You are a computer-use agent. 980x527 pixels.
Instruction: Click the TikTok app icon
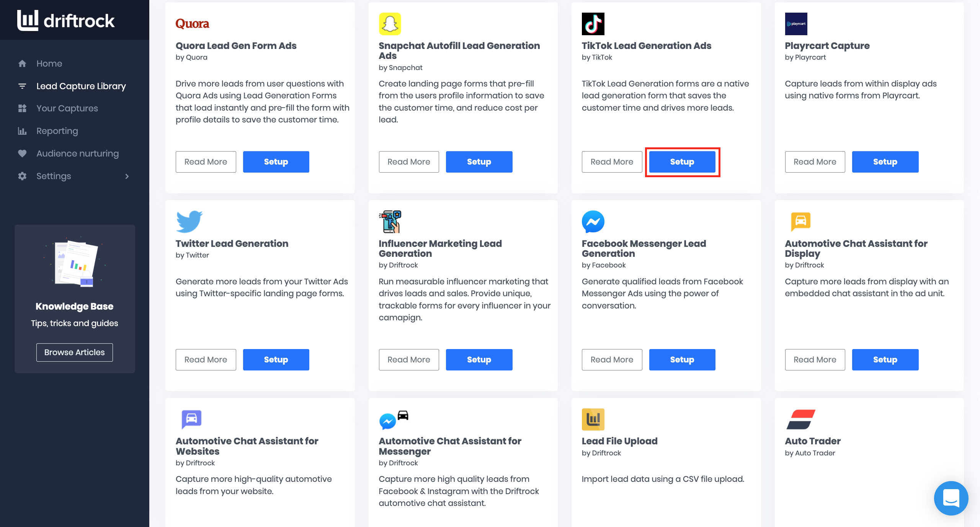(593, 23)
